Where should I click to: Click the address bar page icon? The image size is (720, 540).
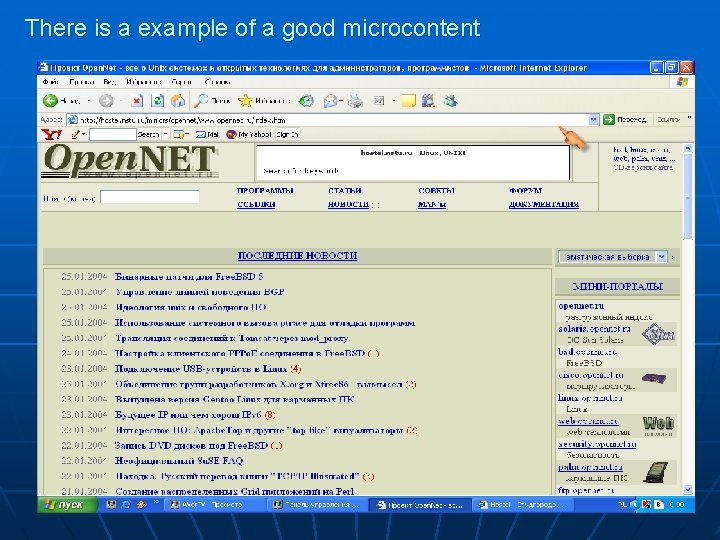coord(73,120)
